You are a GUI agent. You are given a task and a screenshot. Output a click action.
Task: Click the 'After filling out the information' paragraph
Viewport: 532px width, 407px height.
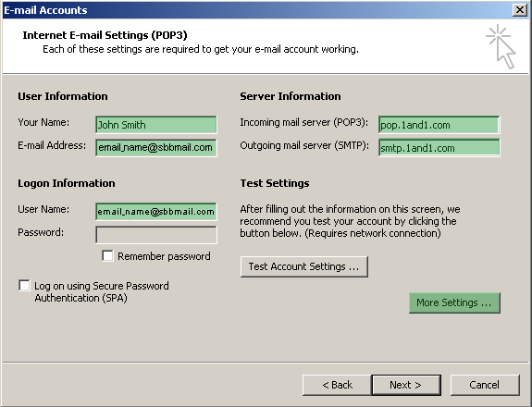(x=350, y=221)
